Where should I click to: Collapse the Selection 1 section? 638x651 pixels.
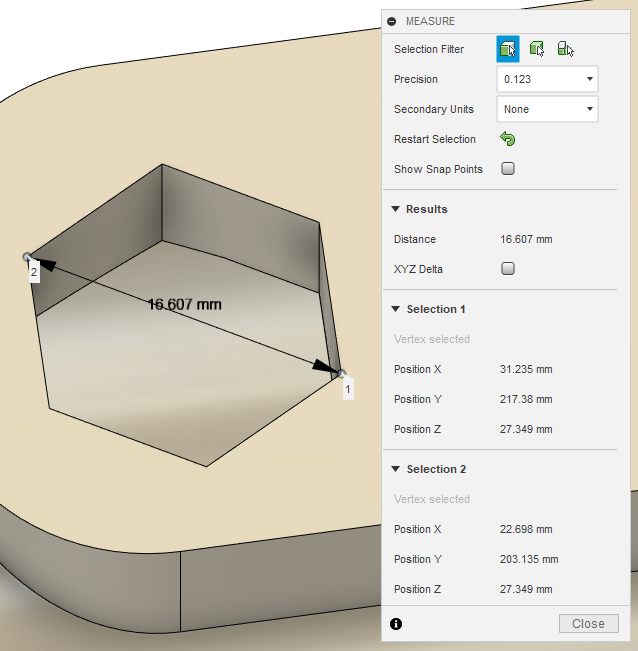tap(396, 309)
